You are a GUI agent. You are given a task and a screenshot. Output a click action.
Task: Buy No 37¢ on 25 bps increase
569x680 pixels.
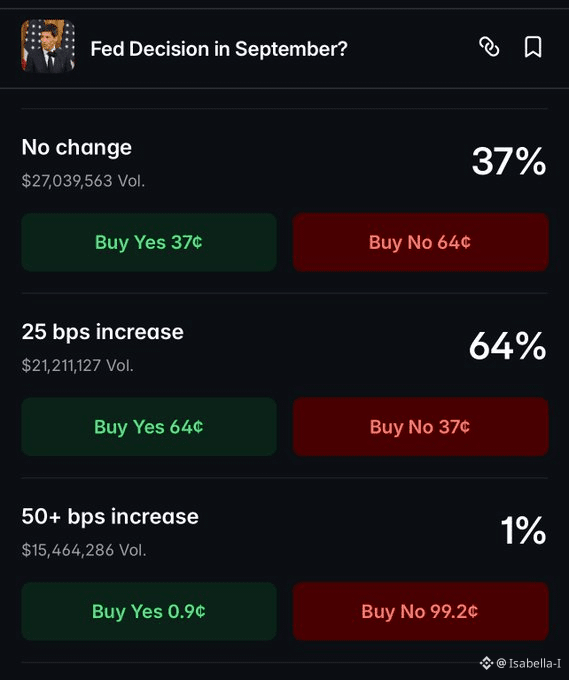(421, 427)
